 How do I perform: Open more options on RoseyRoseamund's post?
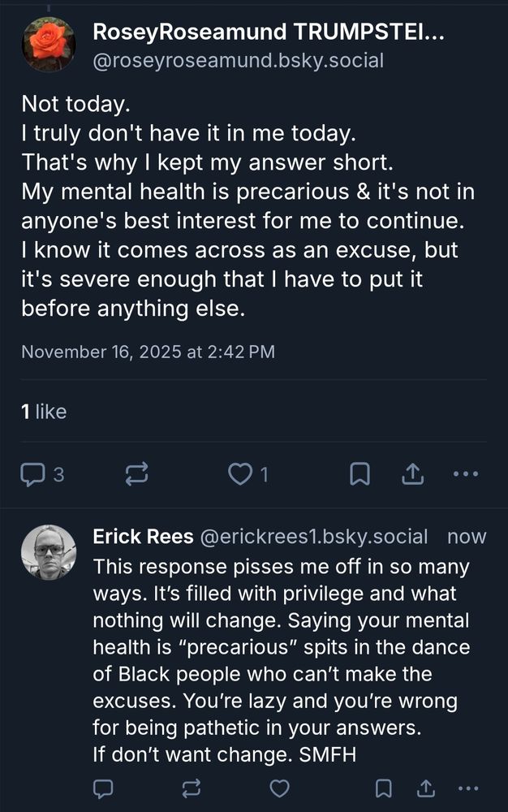pyautogui.click(x=465, y=474)
